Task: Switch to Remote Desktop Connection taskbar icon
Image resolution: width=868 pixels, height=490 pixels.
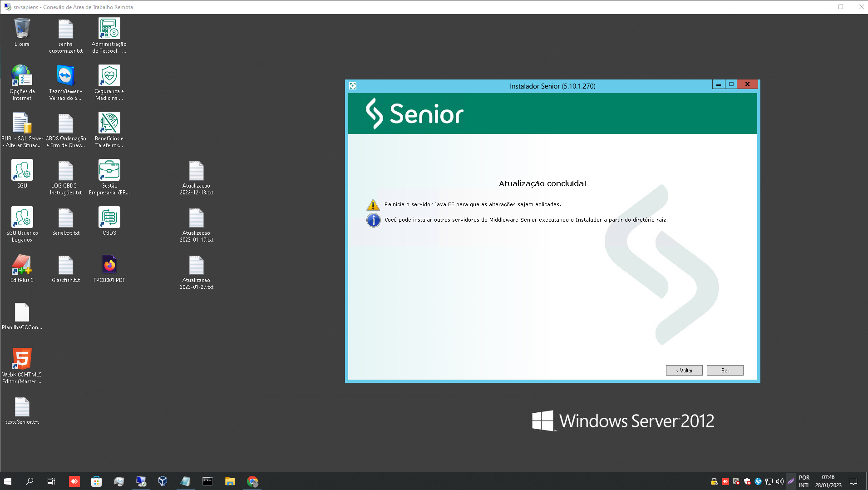Action: coord(141,481)
